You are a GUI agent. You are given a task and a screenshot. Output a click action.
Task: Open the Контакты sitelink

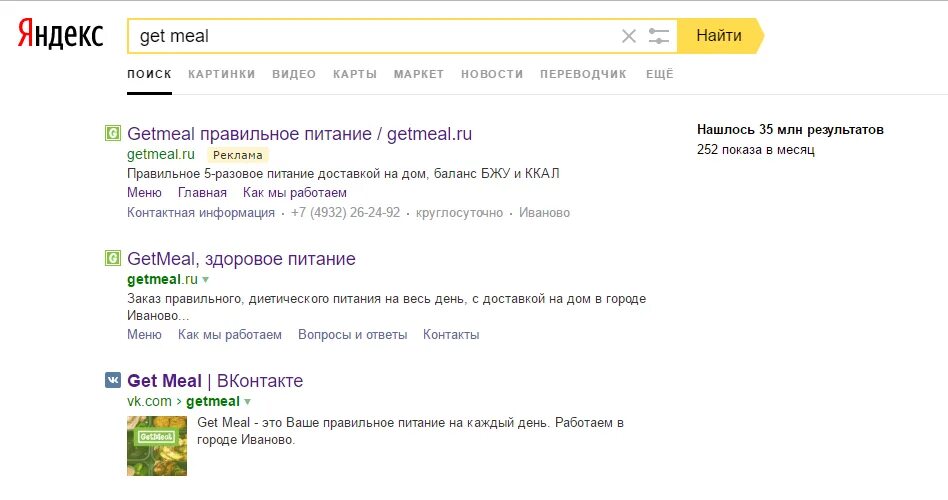click(451, 335)
